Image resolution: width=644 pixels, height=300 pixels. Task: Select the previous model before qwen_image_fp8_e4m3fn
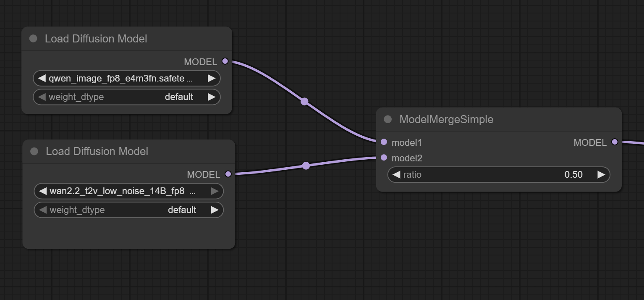(x=42, y=78)
